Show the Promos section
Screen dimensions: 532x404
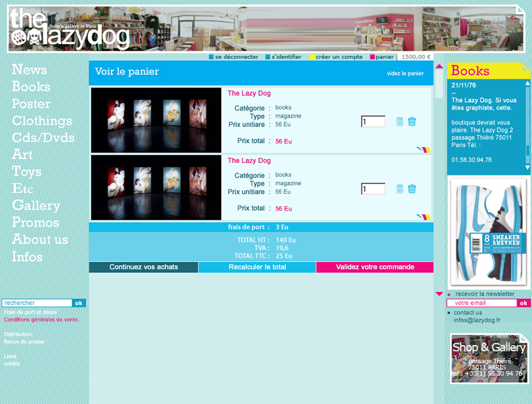coord(35,222)
